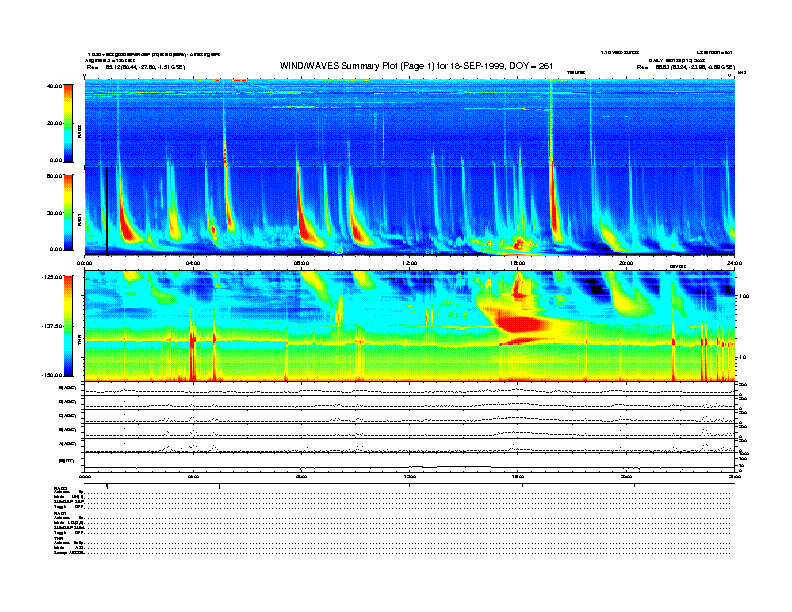
Task: Click the 12:00 tick below RAD1 spectrogram
Action: (x=410, y=263)
